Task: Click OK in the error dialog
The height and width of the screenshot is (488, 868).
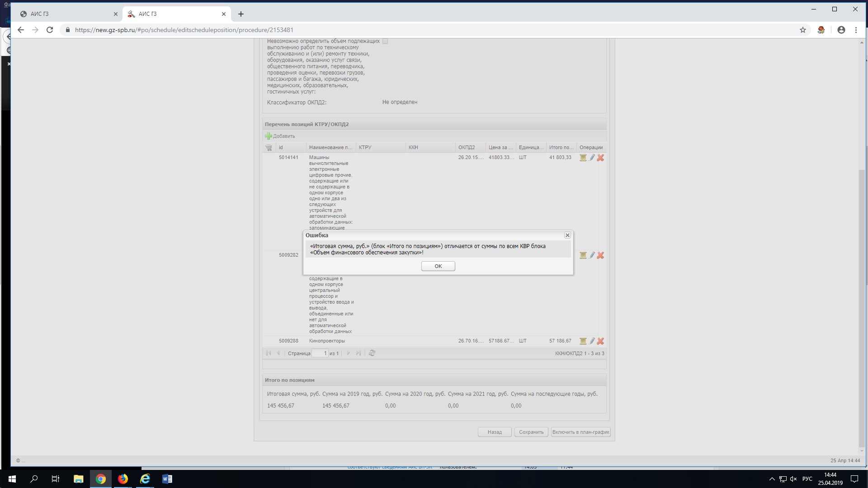Action: [x=438, y=266]
